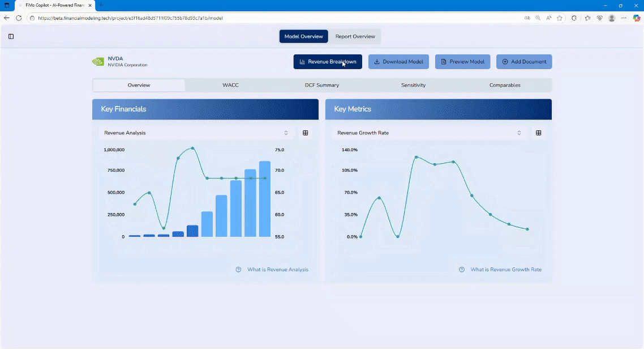This screenshot has width=644, height=349.
Task: Open What is Revenue Growth Rate link
Action: point(505,269)
